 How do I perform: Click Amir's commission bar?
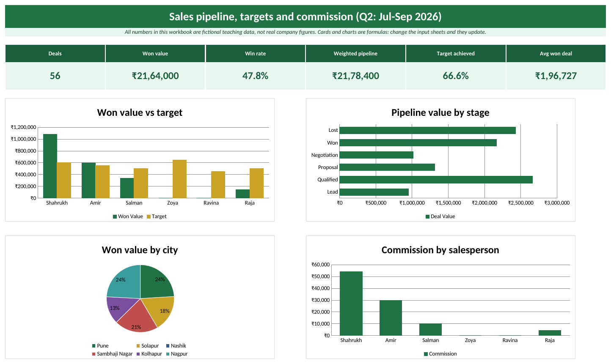(391, 318)
